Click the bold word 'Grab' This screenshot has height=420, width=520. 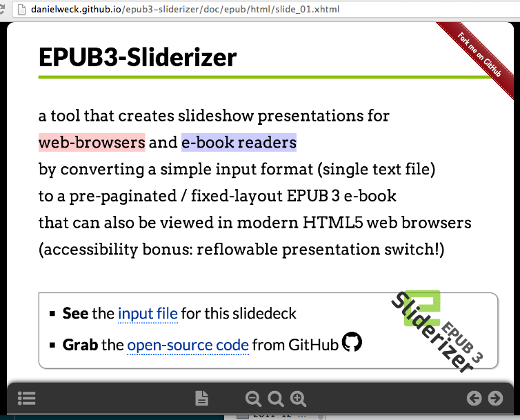coord(80,345)
